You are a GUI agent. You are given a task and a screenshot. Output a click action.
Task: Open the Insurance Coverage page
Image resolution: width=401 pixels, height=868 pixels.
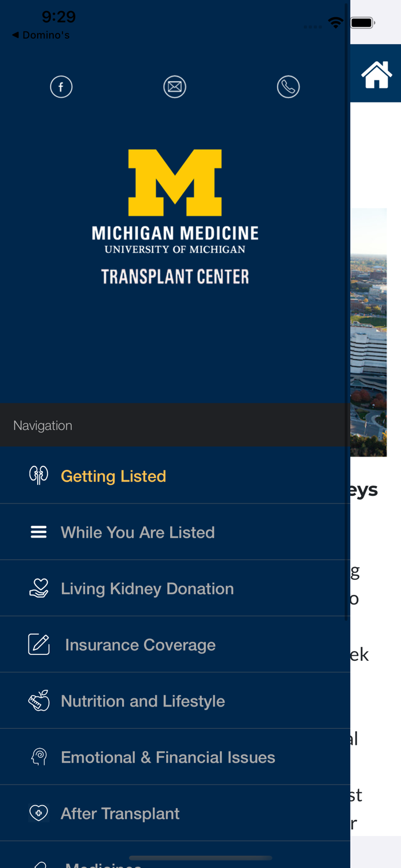click(x=140, y=643)
